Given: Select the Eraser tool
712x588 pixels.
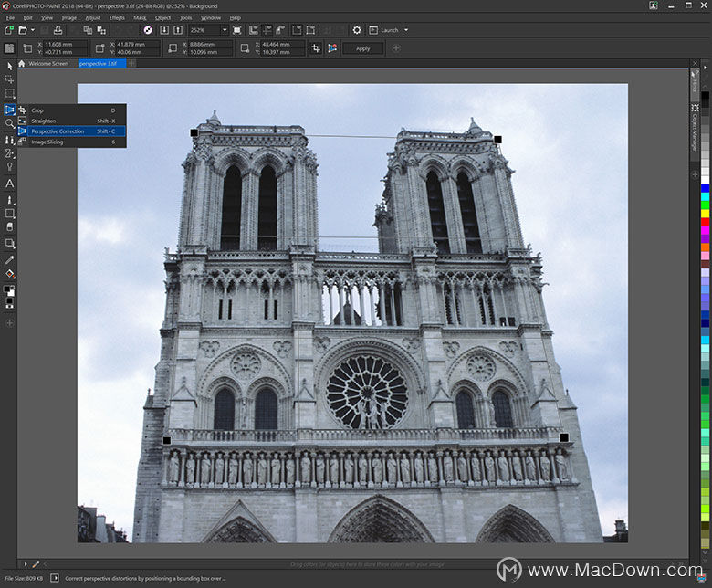Looking at the screenshot, I should pyautogui.click(x=9, y=226).
